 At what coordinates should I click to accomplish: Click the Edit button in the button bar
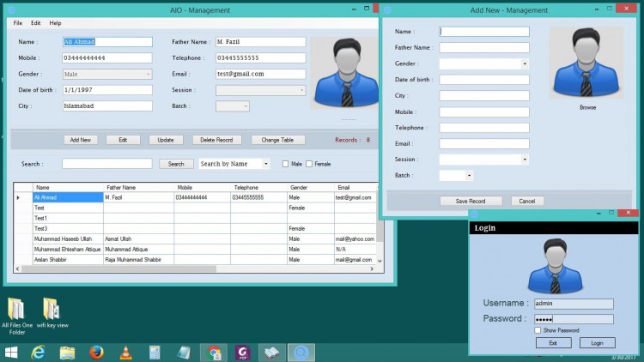(x=123, y=140)
